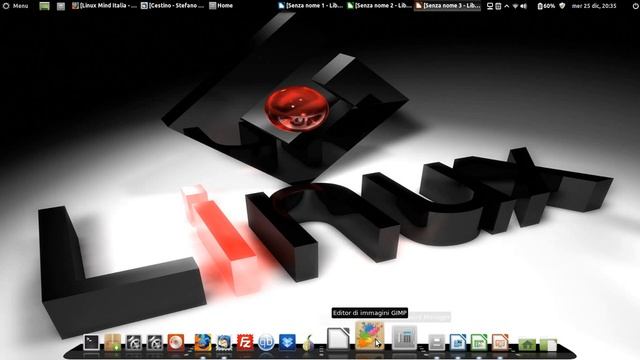Switch to the Cestino - Stefano window
The width and height of the screenshot is (640, 360).
[173, 6]
